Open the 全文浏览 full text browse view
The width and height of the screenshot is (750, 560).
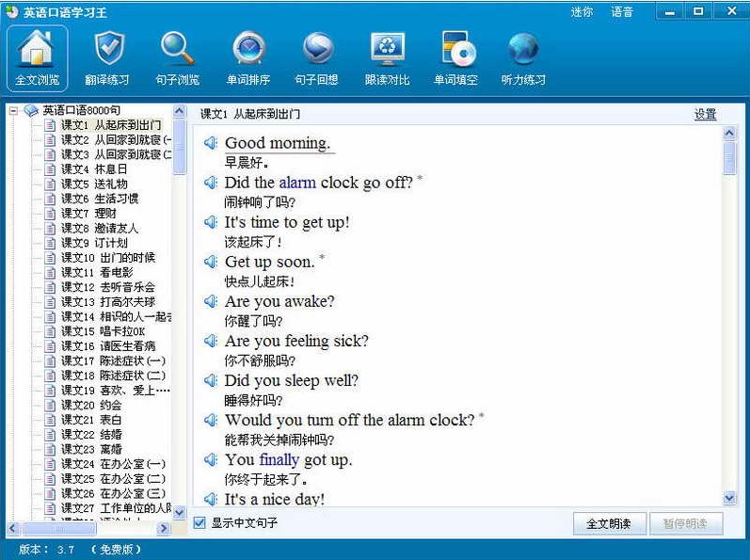(x=37, y=57)
